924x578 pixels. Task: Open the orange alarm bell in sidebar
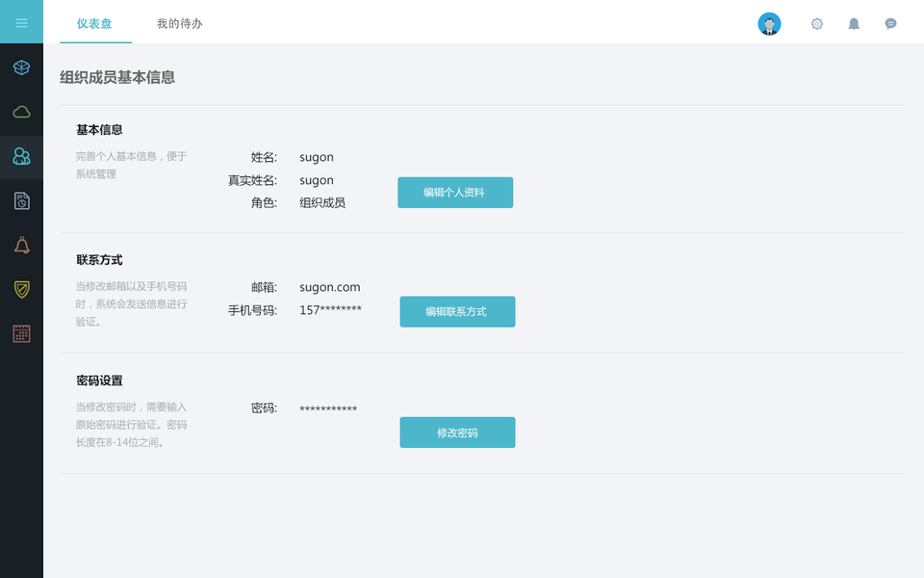point(21,245)
